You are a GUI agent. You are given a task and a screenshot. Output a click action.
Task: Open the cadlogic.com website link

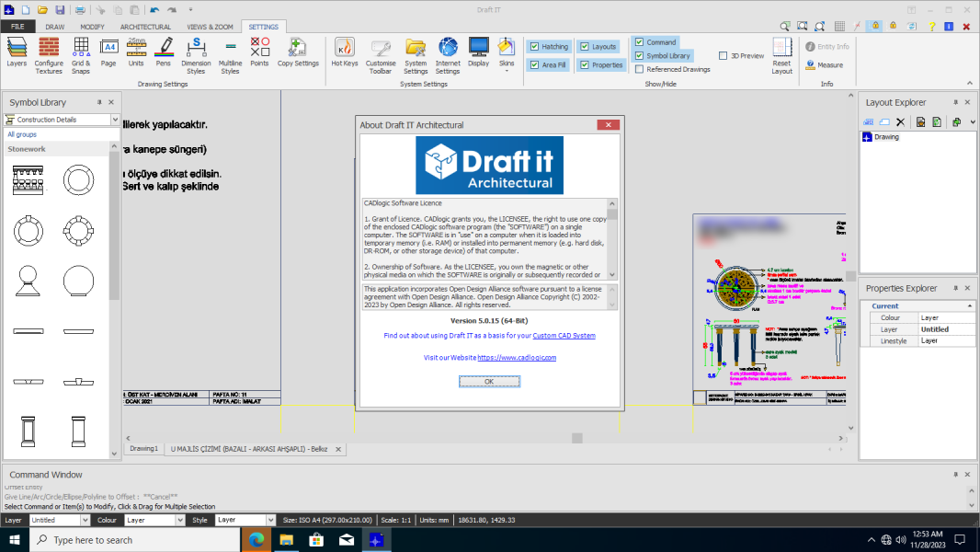pos(517,358)
